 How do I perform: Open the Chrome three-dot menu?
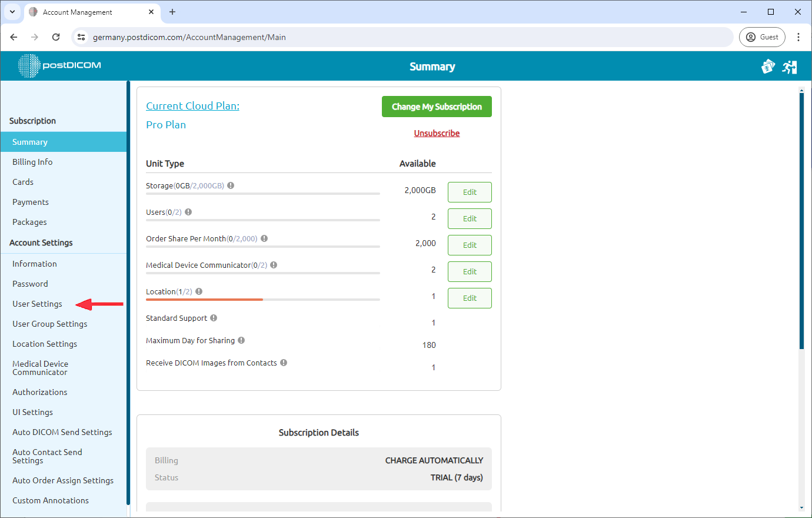click(x=798, y=36)
